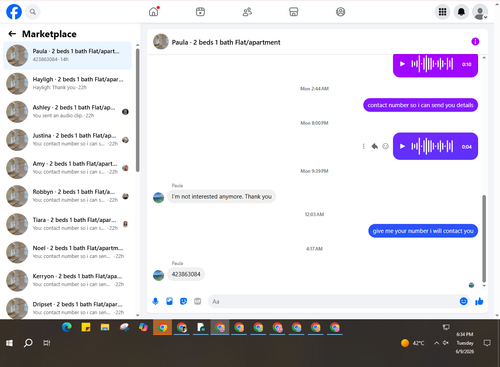Open Ashley conversation in list
The width and height of the screenshot is (500, 367).
point(67,111)
